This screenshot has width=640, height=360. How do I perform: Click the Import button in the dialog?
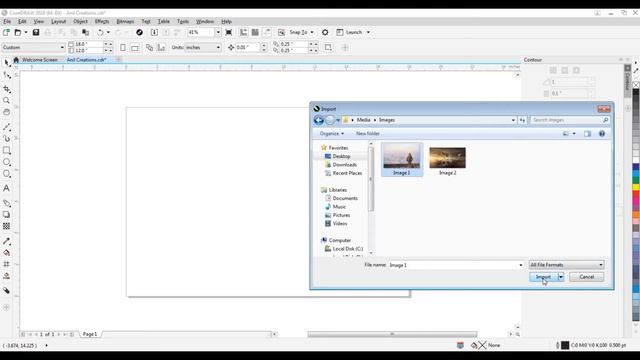543,277
